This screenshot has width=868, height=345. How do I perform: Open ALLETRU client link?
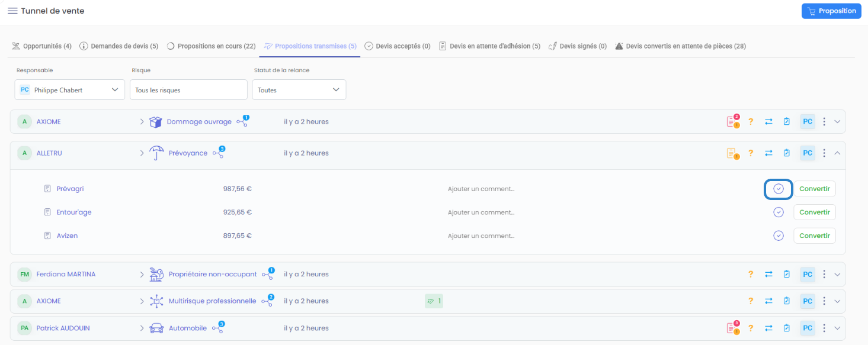click(x=49, y=153)
